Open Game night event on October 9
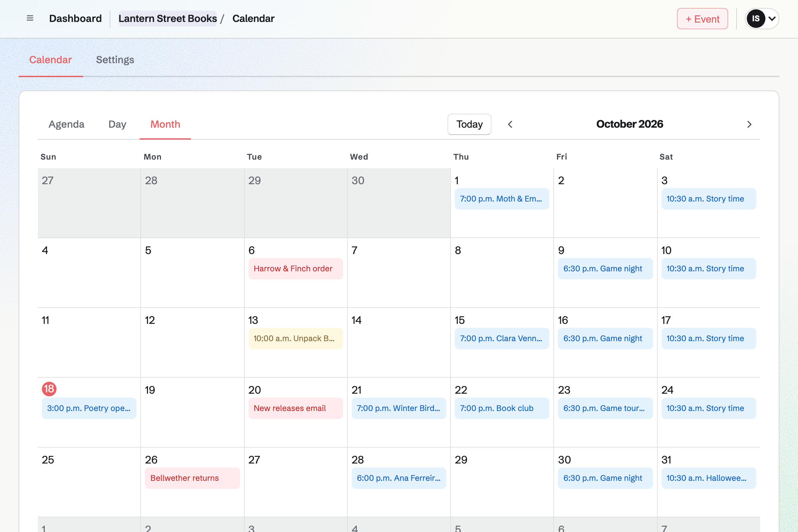 click(x=605, y=269)
